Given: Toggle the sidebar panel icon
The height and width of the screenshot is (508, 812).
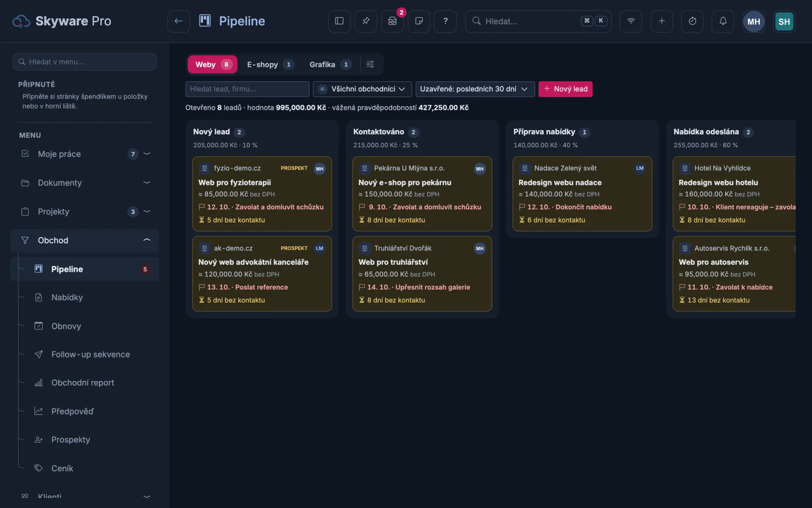Looking at the screenshot, I should pos(340,21).
